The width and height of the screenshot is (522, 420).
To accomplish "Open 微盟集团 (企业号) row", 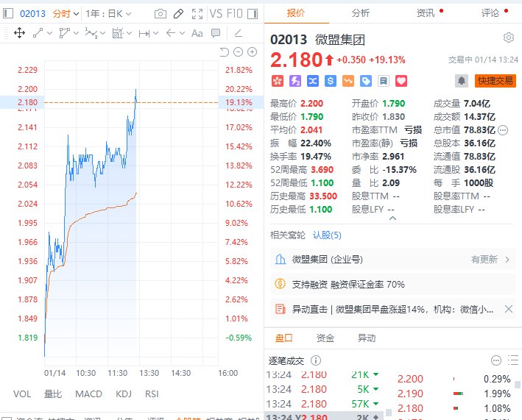I will (x=393, y=260).
